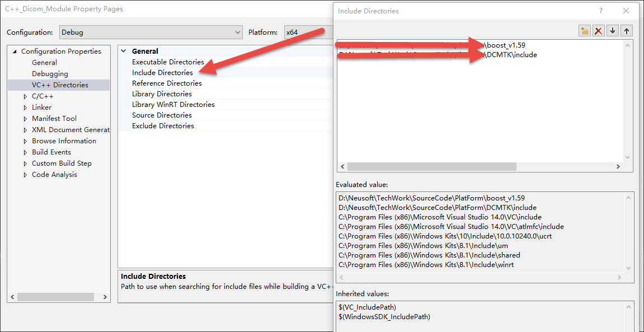This screenshot has height=332, width=644.
Task: Move the selected include path down
Action: pos(612,30)
